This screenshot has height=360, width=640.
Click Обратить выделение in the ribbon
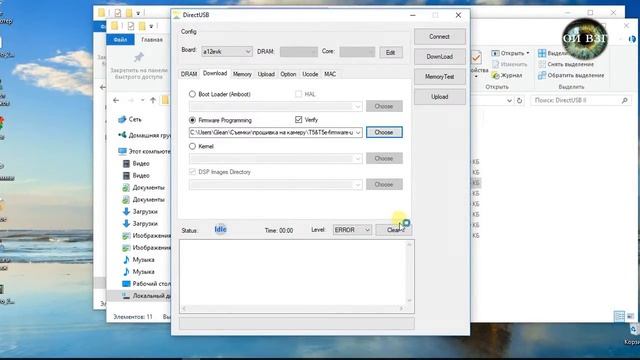click(x=571, y=75)
